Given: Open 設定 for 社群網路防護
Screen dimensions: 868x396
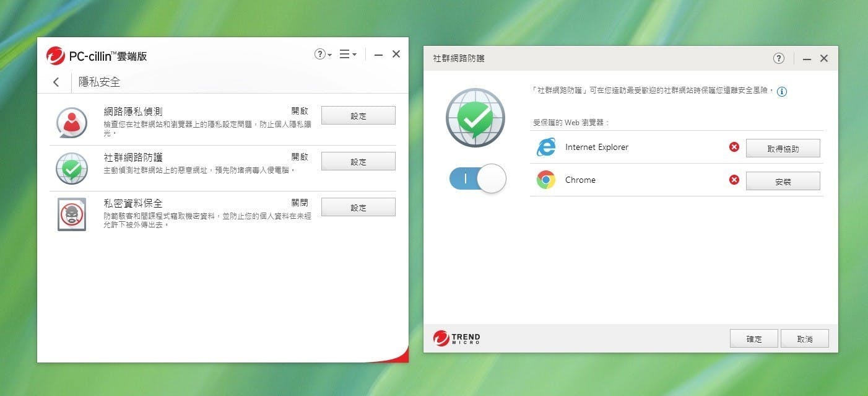Looking at the screenshot, I should (358, 162).
